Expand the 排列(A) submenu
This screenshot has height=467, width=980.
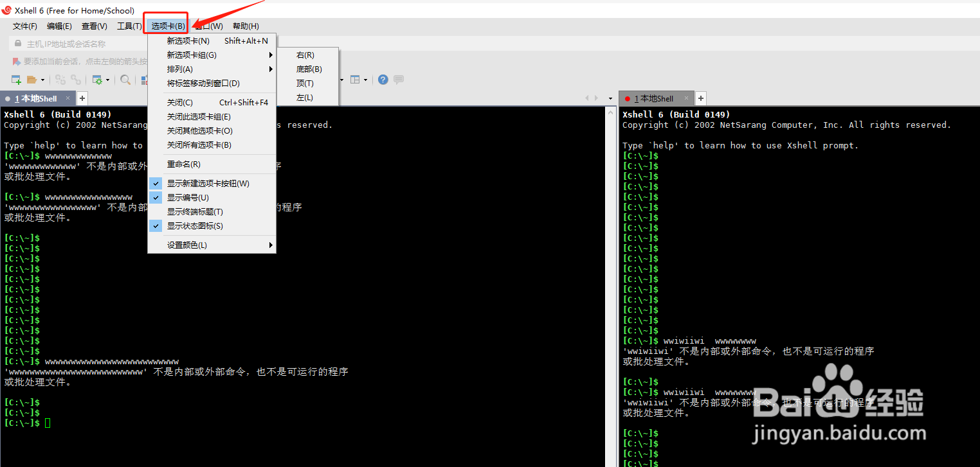(x=212, y=69)
